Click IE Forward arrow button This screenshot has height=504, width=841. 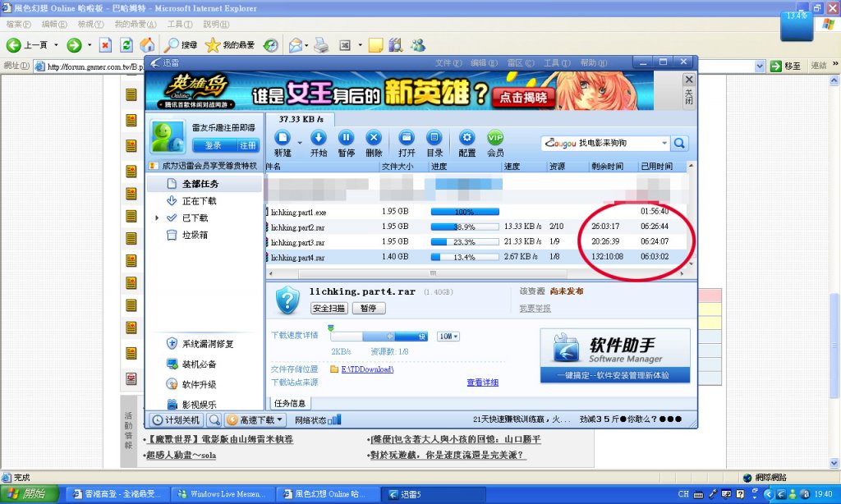click(x=74, y=45)
